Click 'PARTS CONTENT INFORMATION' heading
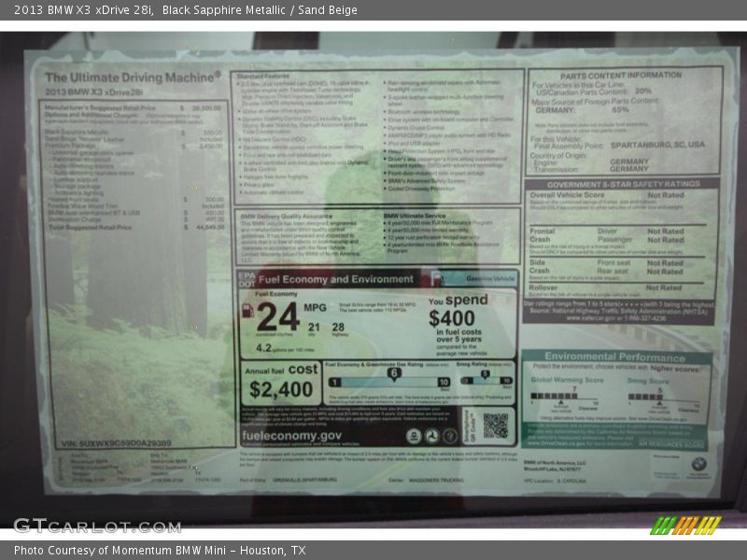The image size is (747, 560). click(x=621, y=76)
